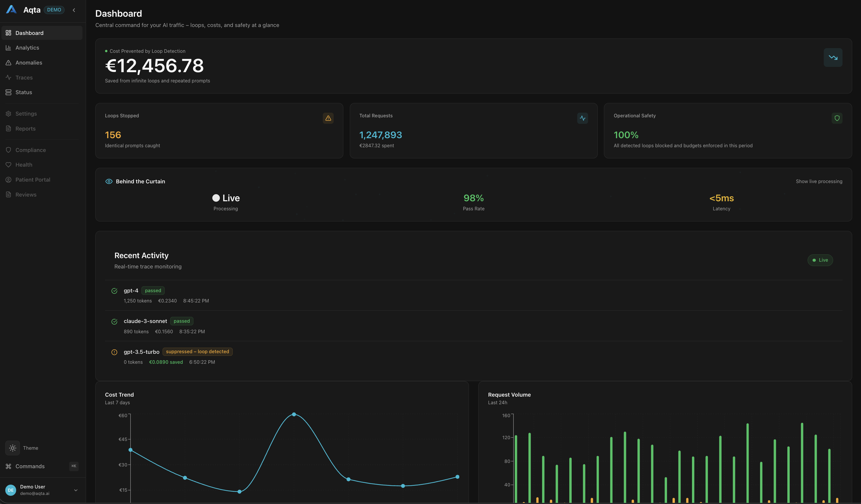Click the eye icon beside Behind the Curtain
Viewport: 861px width, 504px height.
[x=109, y=181]
